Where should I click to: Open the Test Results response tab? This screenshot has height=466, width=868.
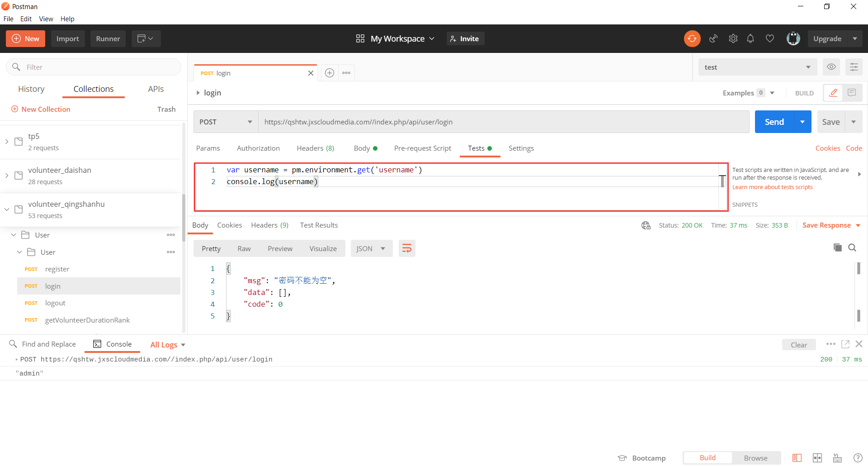(x=319, y=225)
